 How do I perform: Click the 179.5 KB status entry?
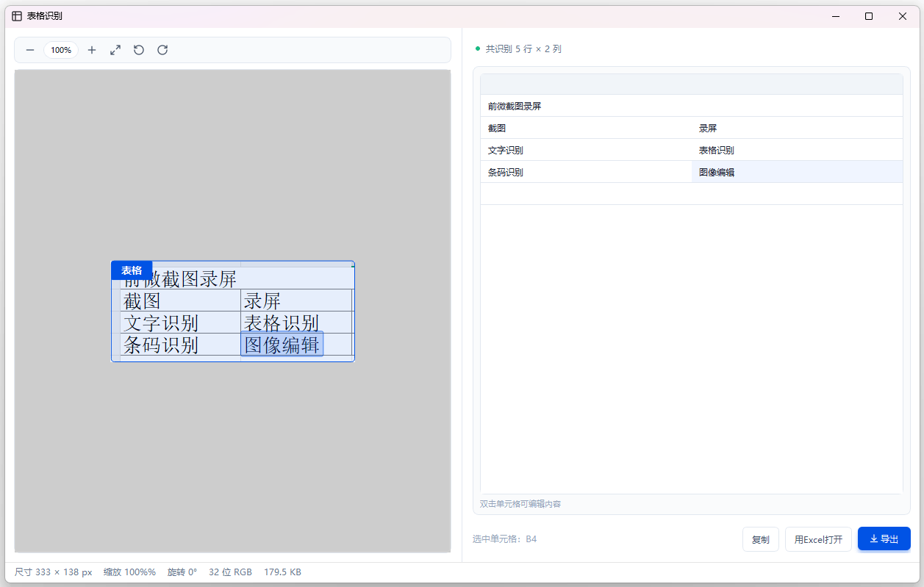click(x=282, y=572)
